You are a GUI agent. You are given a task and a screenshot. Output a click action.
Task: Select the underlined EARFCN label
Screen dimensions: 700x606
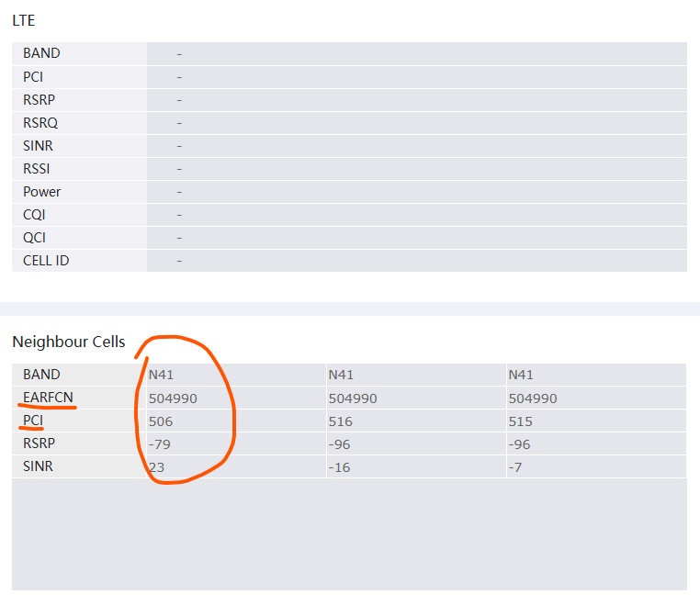[48, 398]
